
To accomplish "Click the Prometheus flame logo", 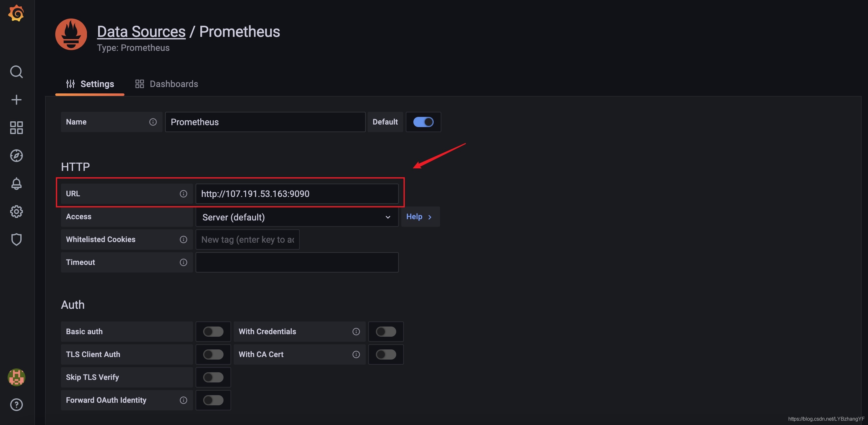I will pos(71,34).
